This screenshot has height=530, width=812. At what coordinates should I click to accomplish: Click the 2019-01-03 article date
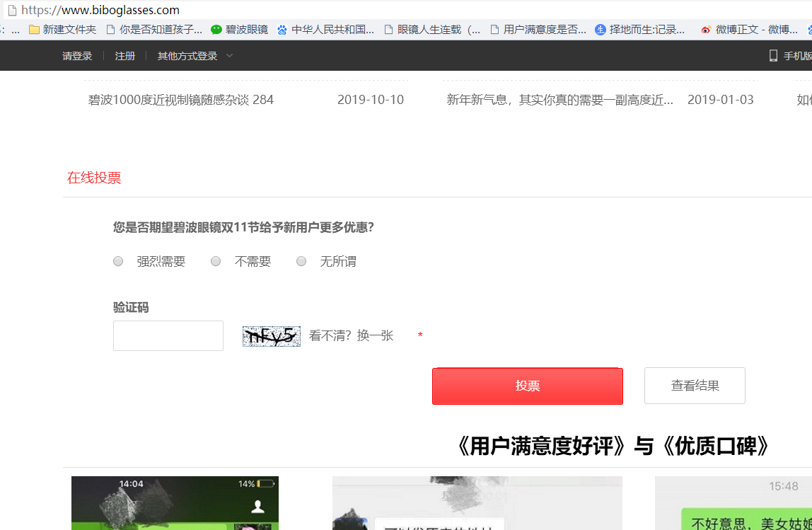[720, 100]
